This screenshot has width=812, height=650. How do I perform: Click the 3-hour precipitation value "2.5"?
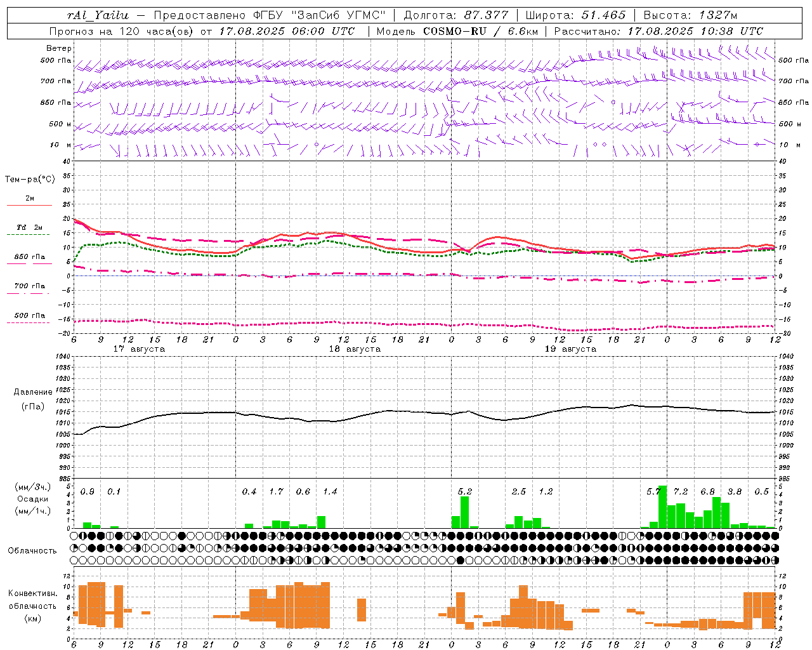tap(519, 491)
